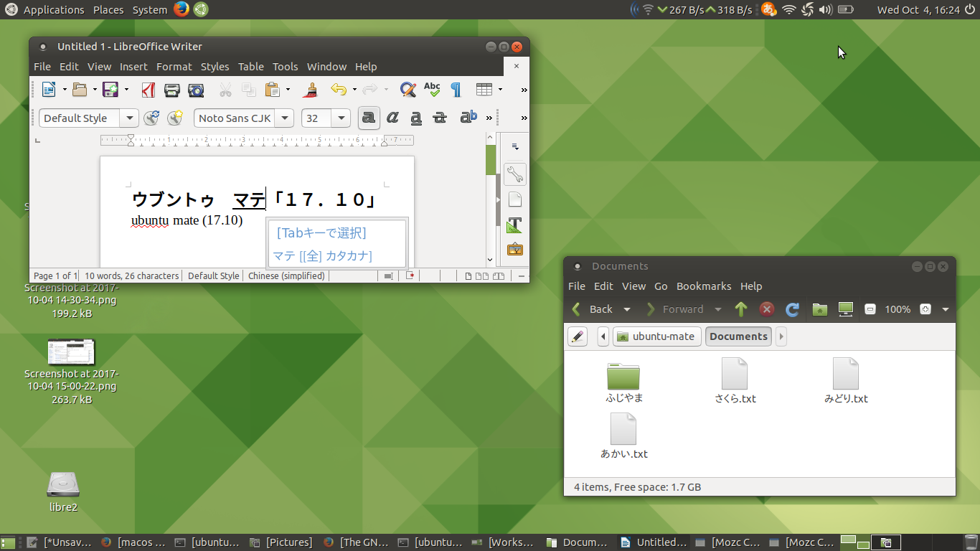Open print preview in Writer

pos(196,90)
